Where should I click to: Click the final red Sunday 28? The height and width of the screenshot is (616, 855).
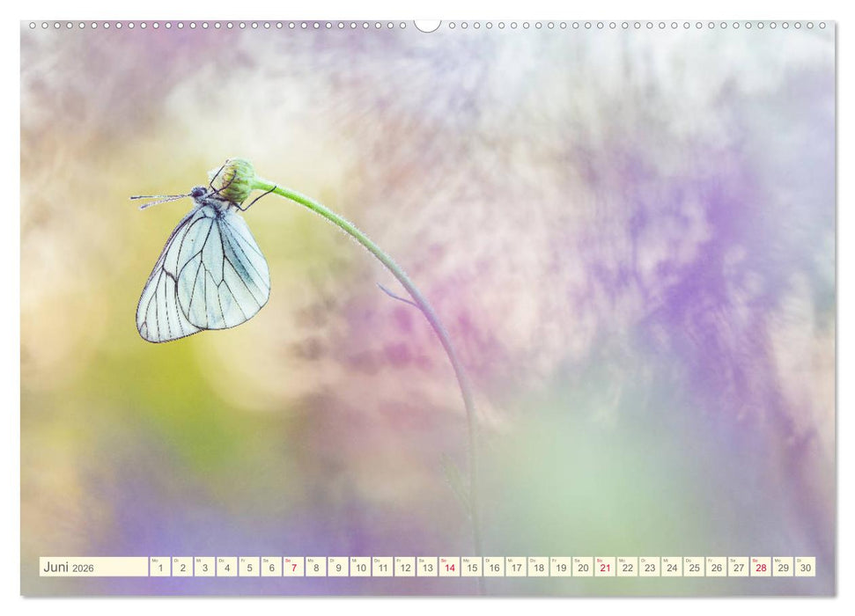(x=761, y=567)
